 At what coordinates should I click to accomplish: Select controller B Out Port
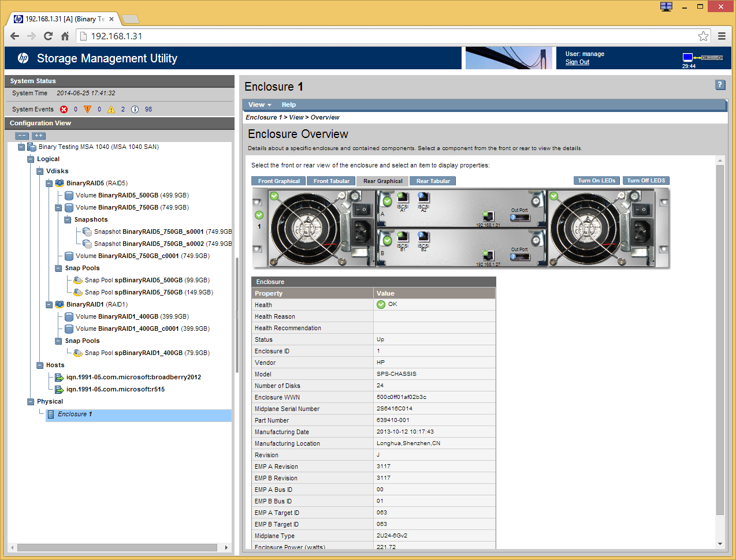[x=519, y=256]
